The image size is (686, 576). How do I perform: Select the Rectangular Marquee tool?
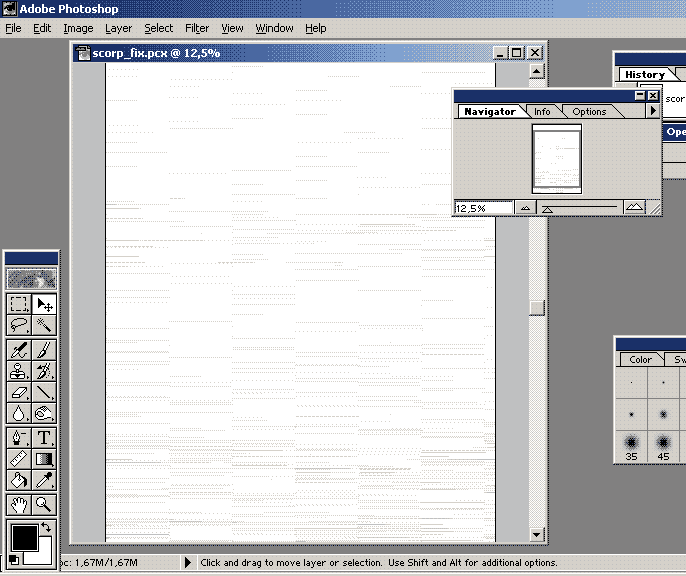pos(19,304)
